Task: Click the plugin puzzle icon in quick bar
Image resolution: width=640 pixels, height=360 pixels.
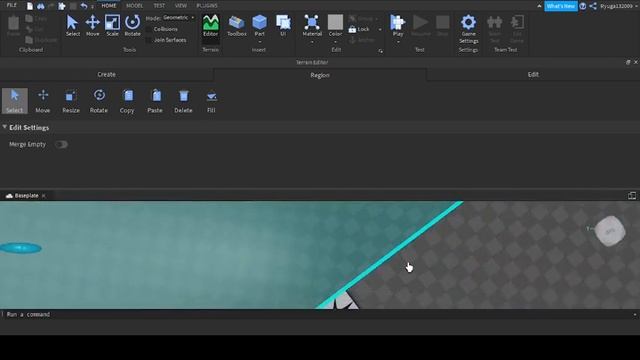Action: (x=62, y=6)
